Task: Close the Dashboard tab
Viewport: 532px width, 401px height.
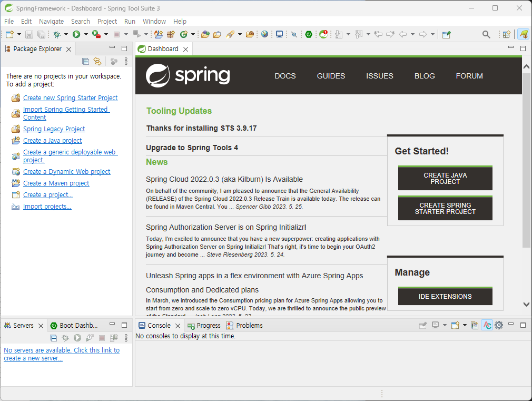Action: [185, 49]
